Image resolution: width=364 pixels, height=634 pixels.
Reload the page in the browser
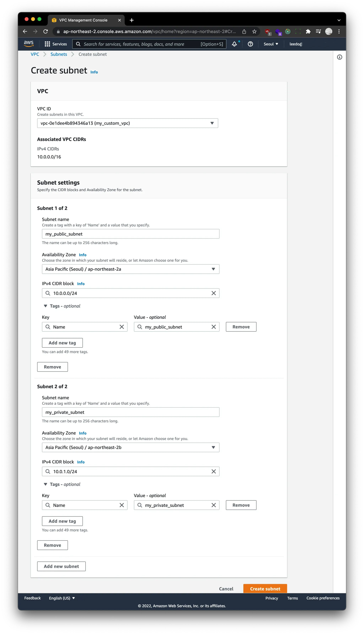[45, 31]
